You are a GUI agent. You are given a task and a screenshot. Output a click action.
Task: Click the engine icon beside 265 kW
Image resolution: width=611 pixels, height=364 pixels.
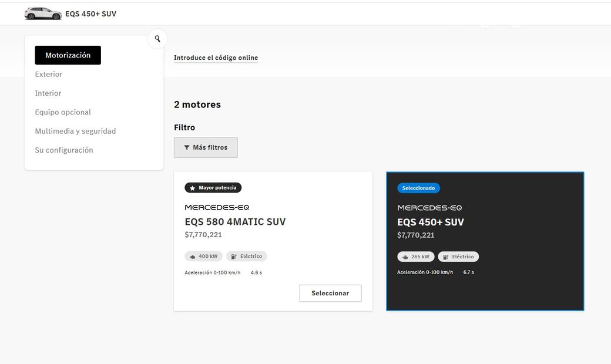click(x=404, y=257)
